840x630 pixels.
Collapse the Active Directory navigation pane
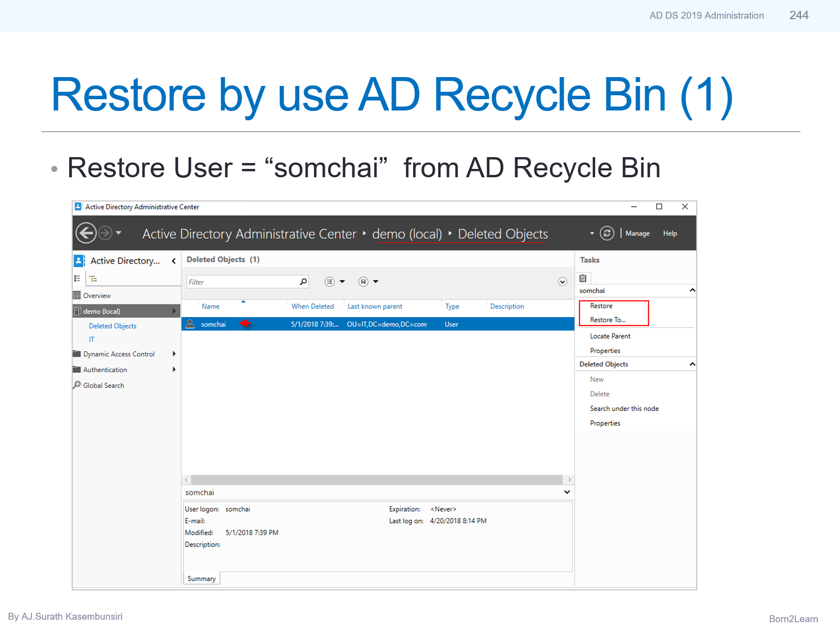[x=174, y=261]
